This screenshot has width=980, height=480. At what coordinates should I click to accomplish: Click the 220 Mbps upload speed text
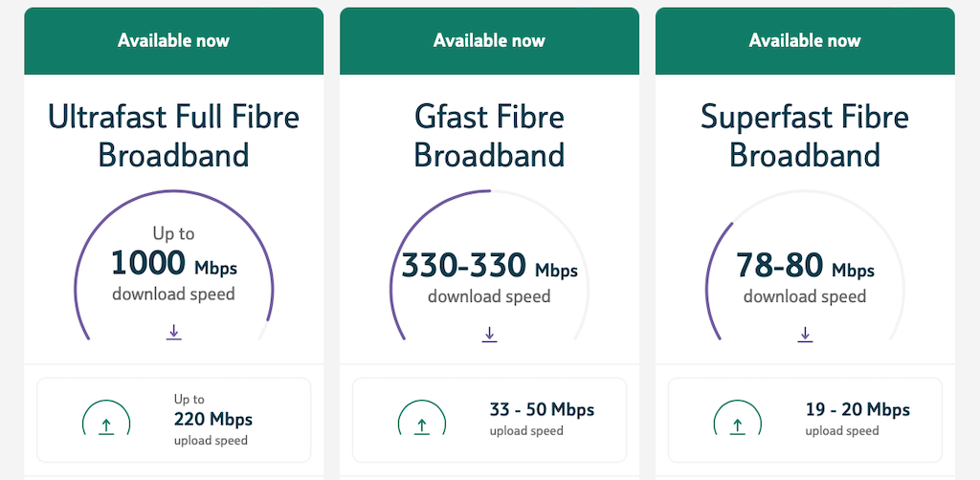[212, 419]
